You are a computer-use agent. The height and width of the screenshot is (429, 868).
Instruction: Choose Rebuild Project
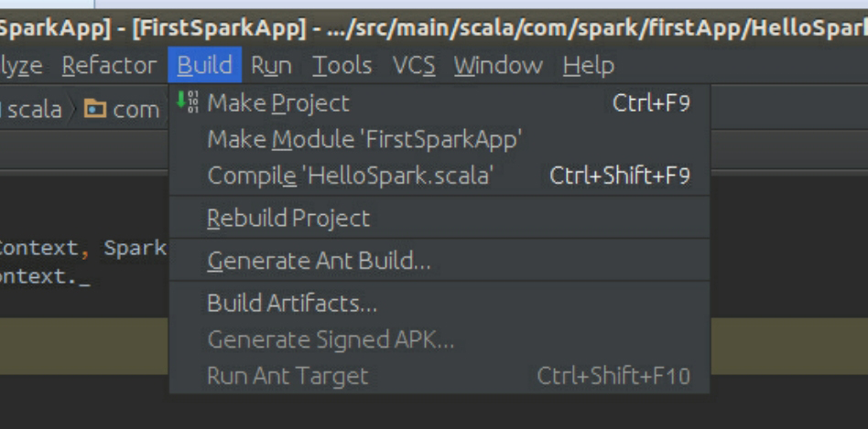[x=288, y=219]
